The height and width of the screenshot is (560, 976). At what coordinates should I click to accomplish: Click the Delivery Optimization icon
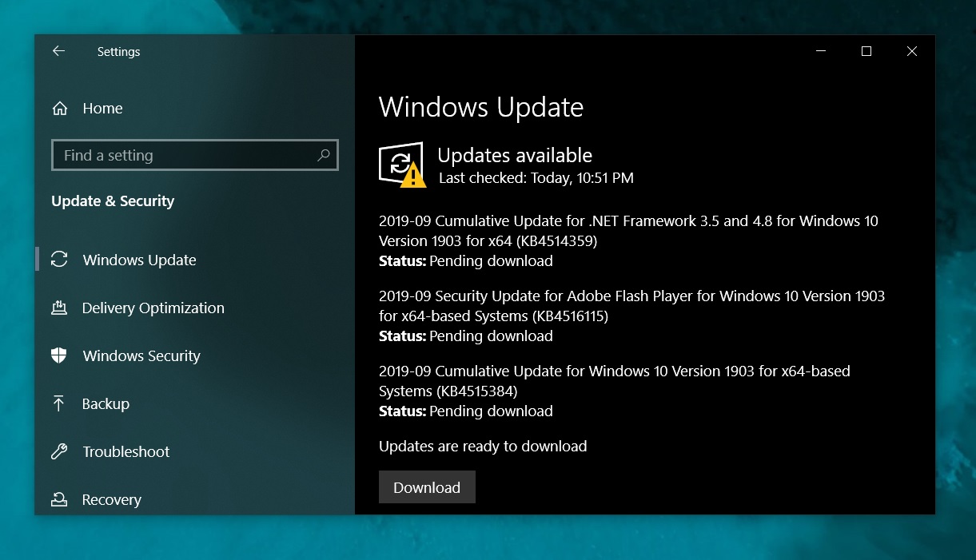point(59,308)
